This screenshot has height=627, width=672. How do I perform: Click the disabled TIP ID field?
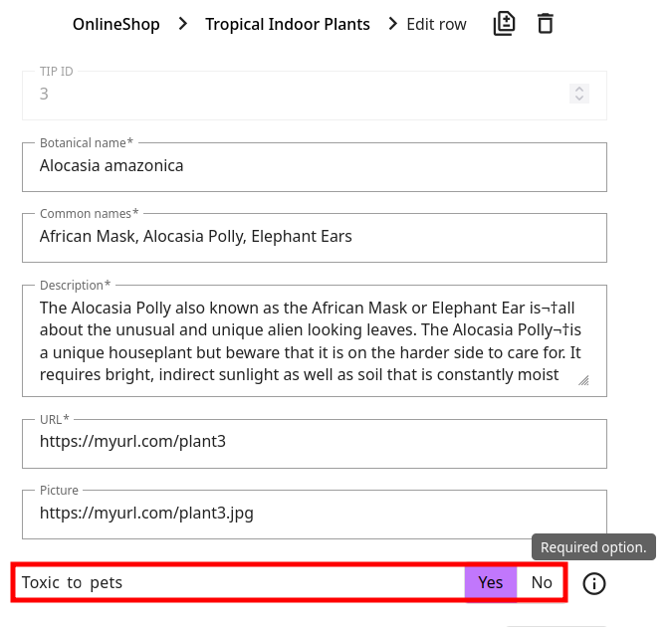[x=315, y=96]
